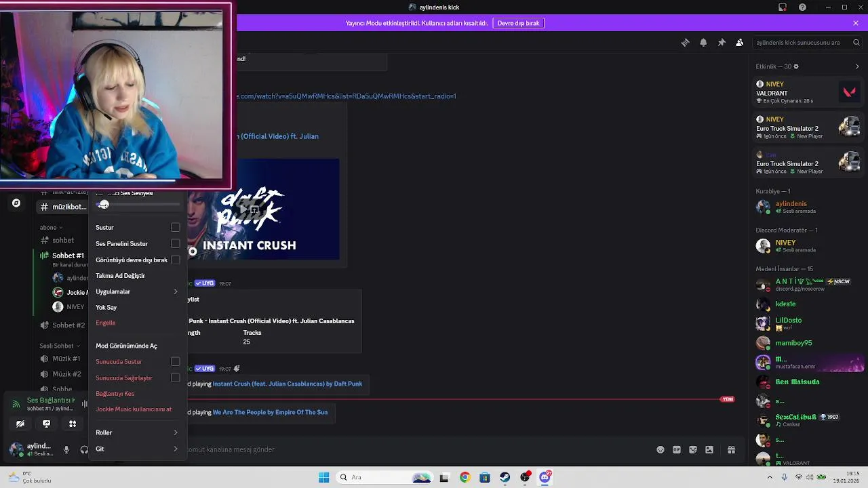
Task: Open notification settings bell icon
Action: pyautogui.click(x=703, y=42)
